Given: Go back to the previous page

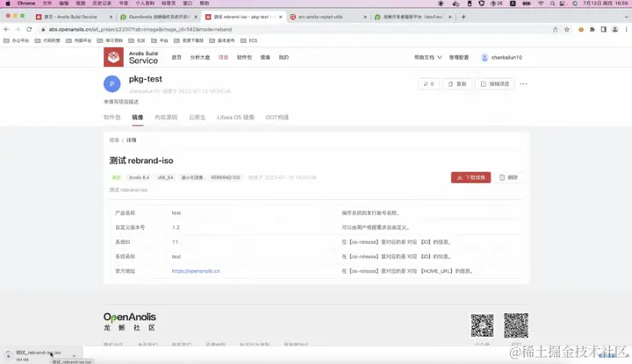Looking at the screenshot, I should coord(6,30).
